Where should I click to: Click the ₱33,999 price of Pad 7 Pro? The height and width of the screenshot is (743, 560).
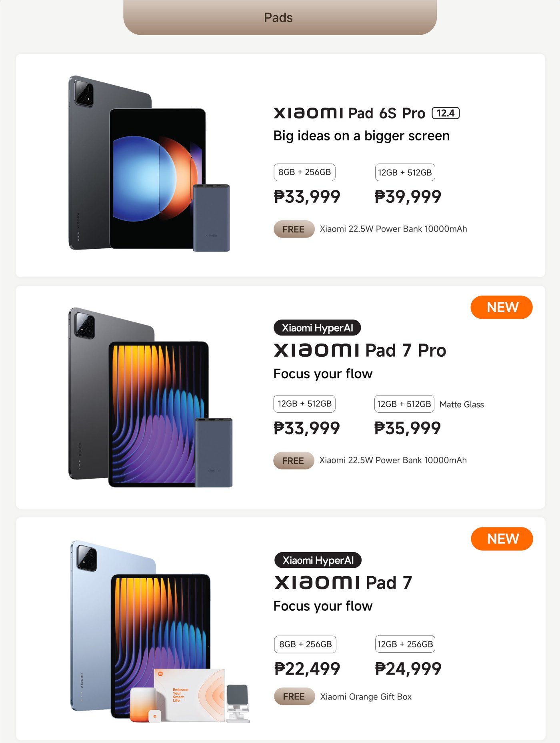[306, 428]
